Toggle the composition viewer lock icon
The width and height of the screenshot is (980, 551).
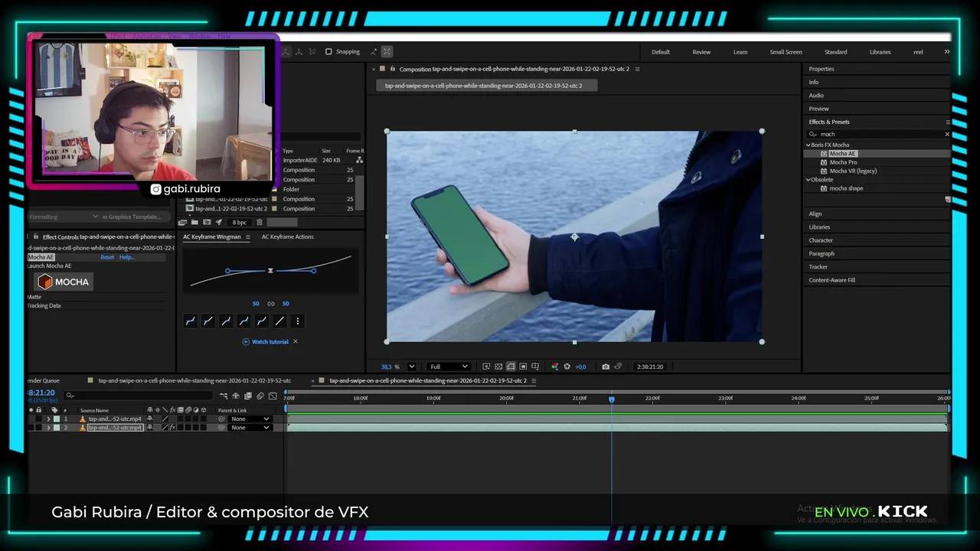[392, 69]
